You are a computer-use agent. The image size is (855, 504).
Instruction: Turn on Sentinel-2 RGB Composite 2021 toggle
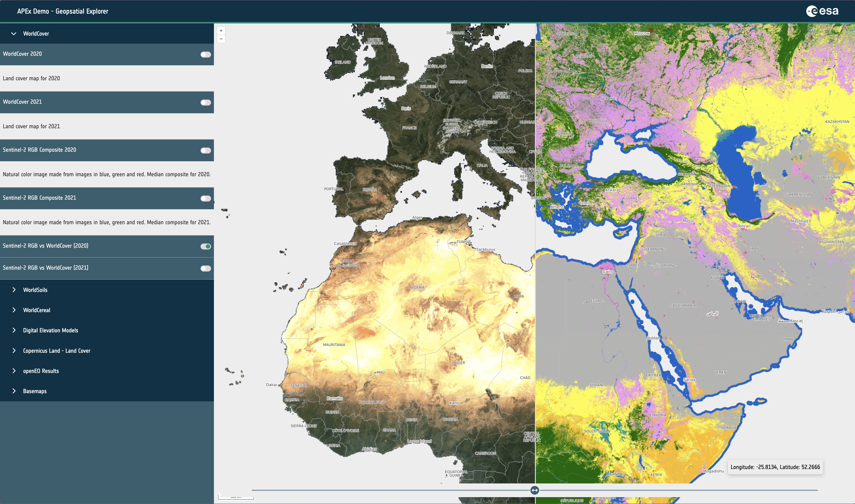(206, 198)
